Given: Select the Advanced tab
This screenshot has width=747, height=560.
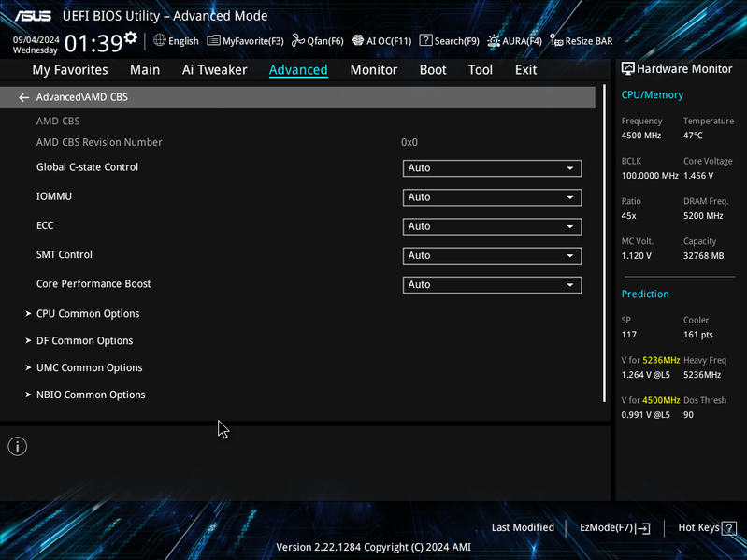Looking at the screenshot, I should pos(298,70).
